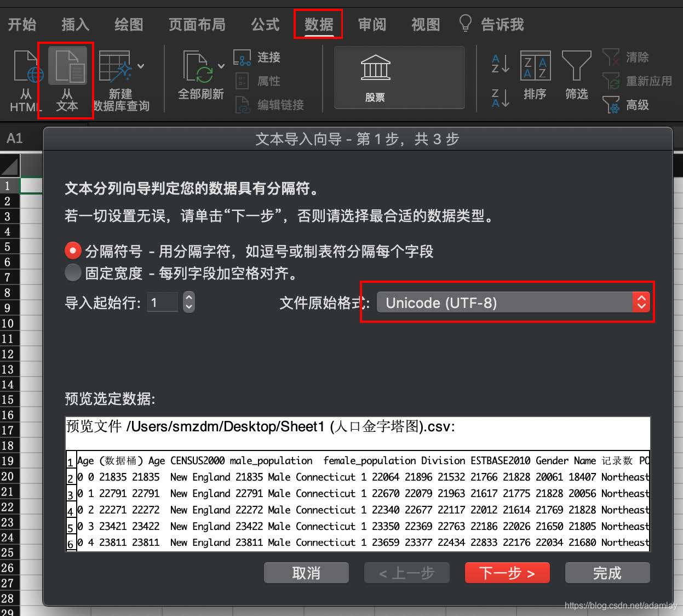The image size is (683, 616).
Task: Sort ascending A to Z
Action: (500, 64)
